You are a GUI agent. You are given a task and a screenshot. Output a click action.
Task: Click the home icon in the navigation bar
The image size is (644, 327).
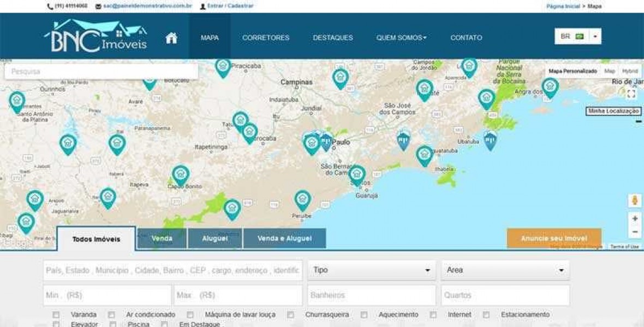(x=171, y=38)
